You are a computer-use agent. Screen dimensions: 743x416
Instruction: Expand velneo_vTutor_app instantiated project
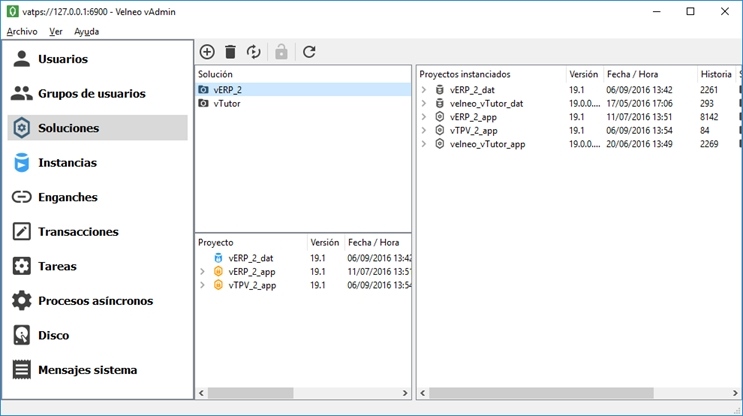[423, 144]
